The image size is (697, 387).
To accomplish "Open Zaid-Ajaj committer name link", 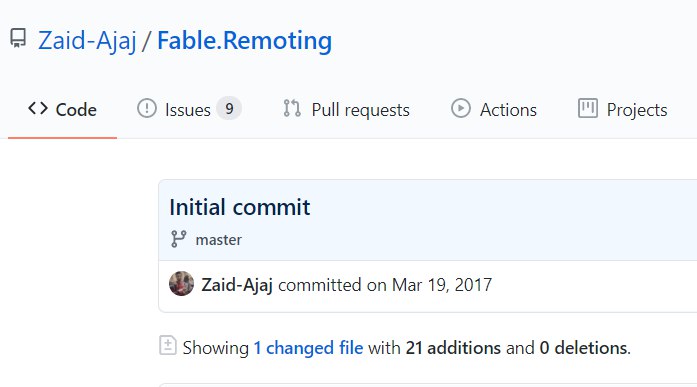I will point(237,285).
